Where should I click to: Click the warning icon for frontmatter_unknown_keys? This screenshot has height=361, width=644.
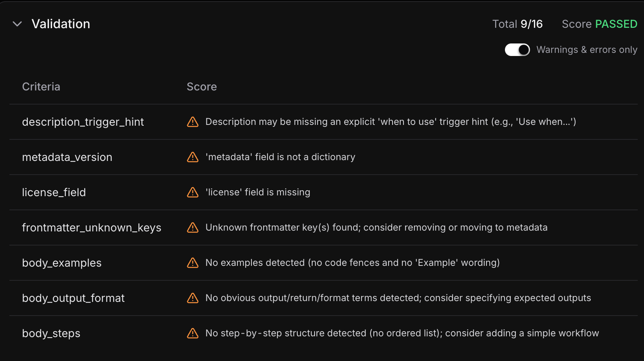(192, 227)
